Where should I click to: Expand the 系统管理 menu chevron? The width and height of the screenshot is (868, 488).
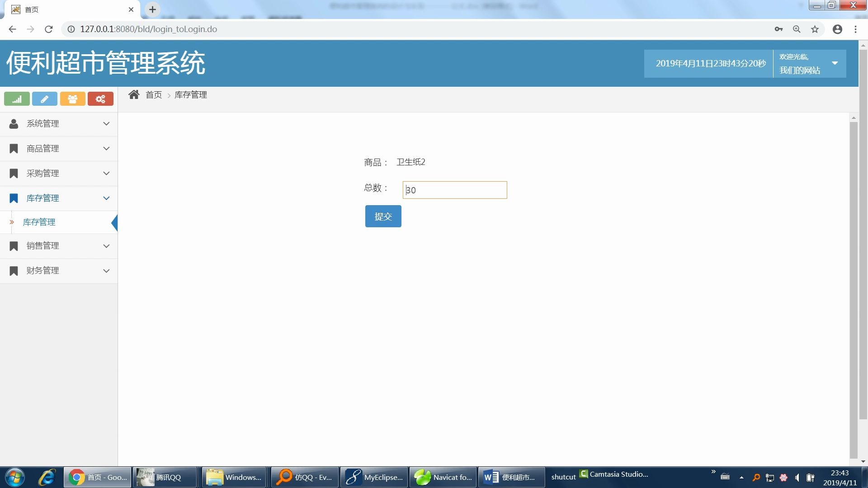[x=106, y=123]
